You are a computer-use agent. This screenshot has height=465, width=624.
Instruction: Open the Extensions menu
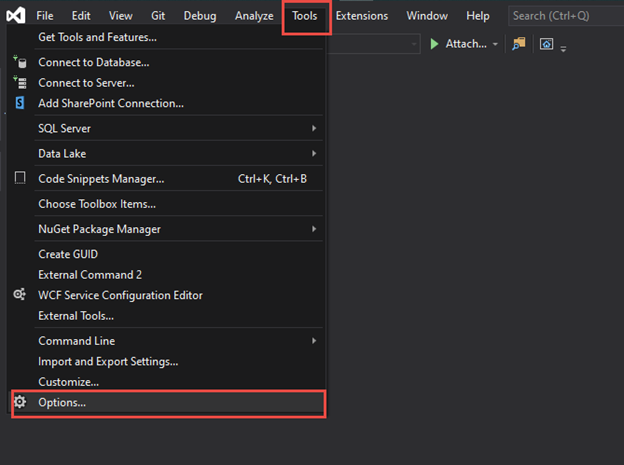(361, 16)
